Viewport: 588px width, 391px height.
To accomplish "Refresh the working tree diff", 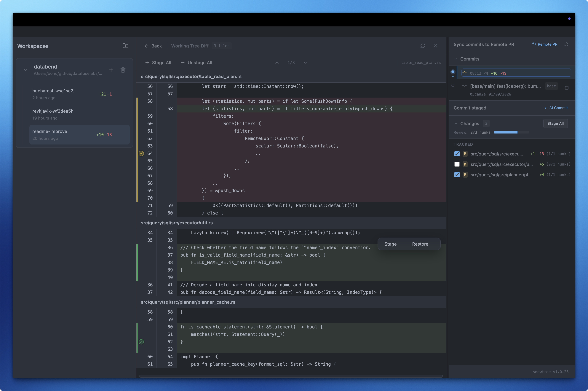I will pyautogui.click(x=423, y=46).
